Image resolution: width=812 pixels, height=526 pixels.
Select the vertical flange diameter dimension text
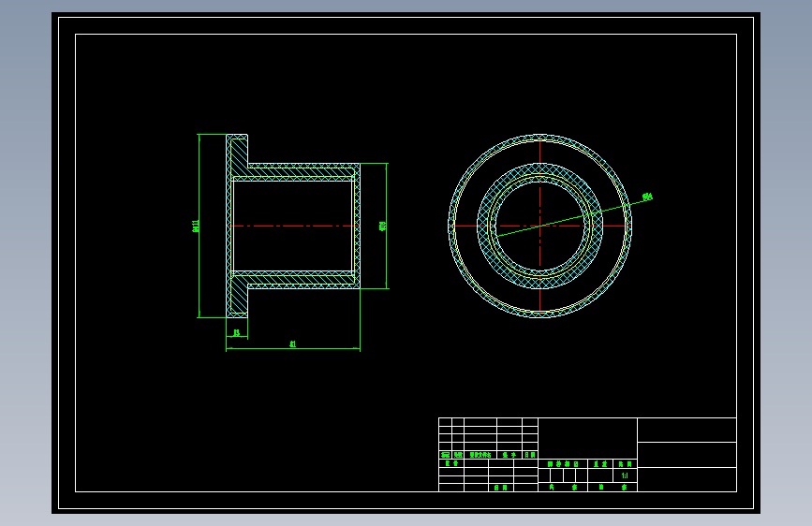click(196, 226)
